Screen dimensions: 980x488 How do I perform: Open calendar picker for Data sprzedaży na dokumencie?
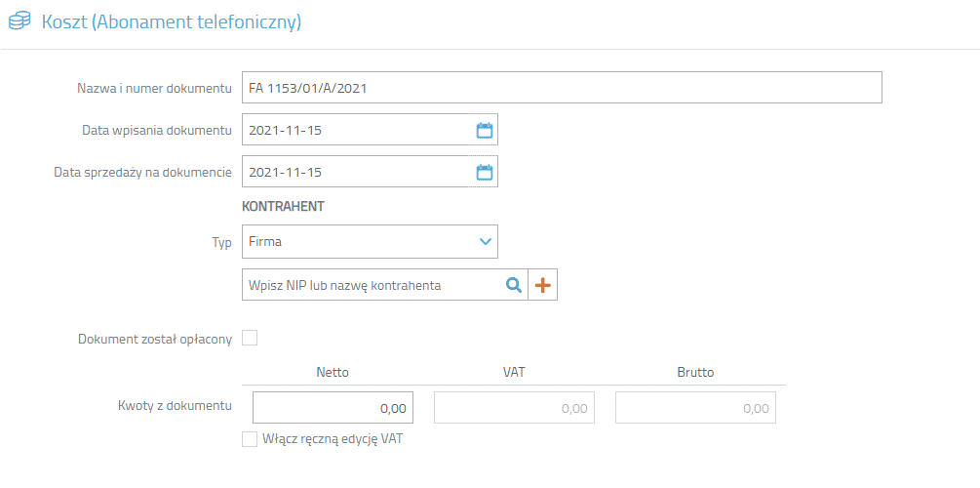485,172
